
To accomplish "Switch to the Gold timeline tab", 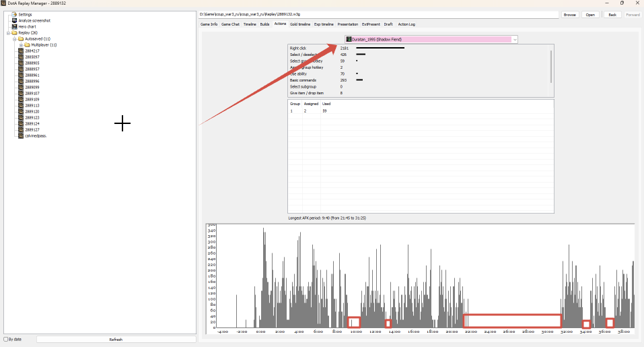I will 300,24.
